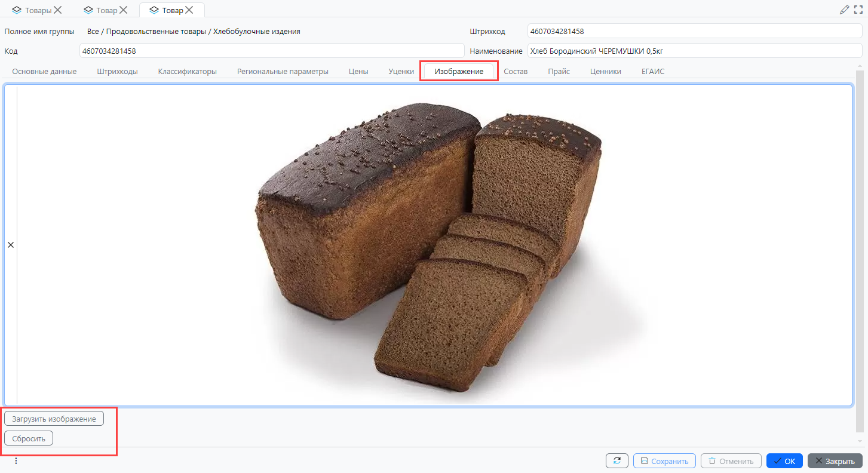
Task: Close the Товары tab with its X icon
Action: 58,10
